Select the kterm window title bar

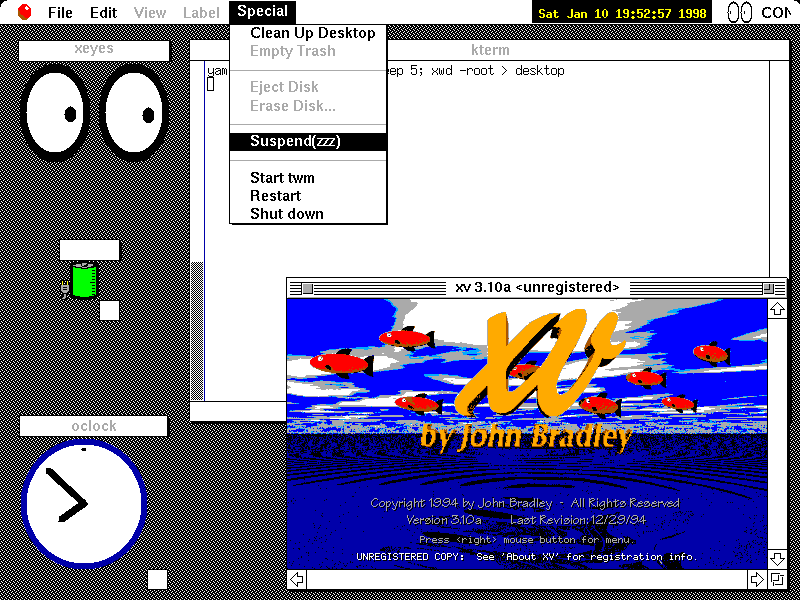click(490, 51)
